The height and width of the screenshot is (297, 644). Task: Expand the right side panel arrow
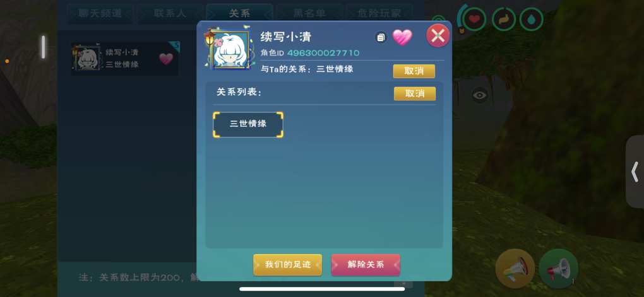pos(635,172)
